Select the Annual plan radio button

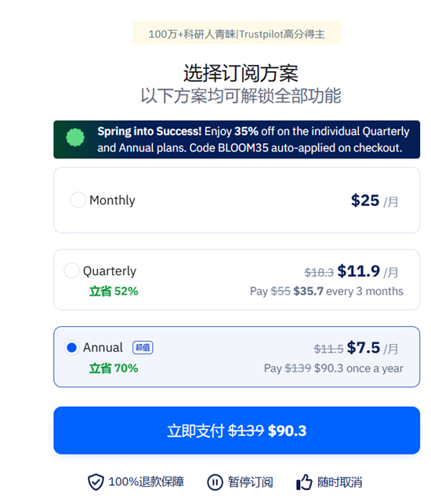coord(71,347)
